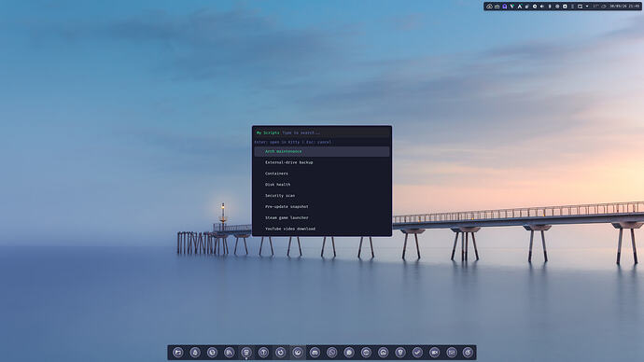Open the globe browser dock icon
644x362 pixels.
(212, 352)
